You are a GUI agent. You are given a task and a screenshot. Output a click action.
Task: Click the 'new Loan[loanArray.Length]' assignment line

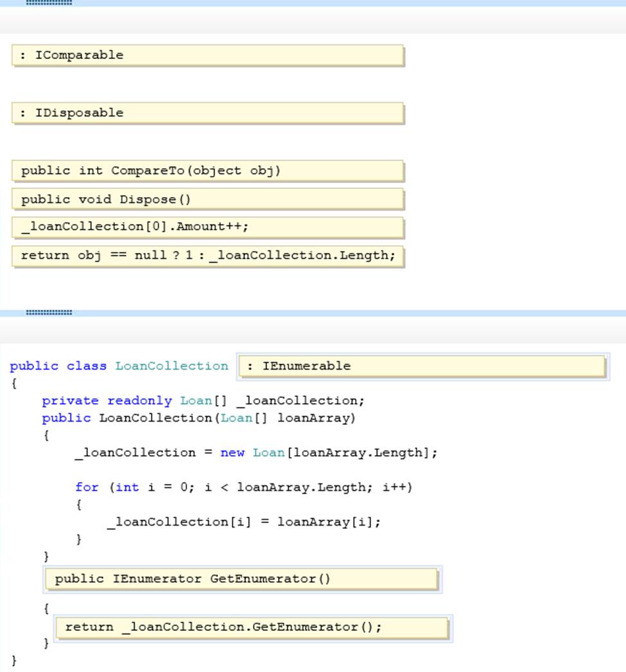pyautogui.click(x=256, y=452)
